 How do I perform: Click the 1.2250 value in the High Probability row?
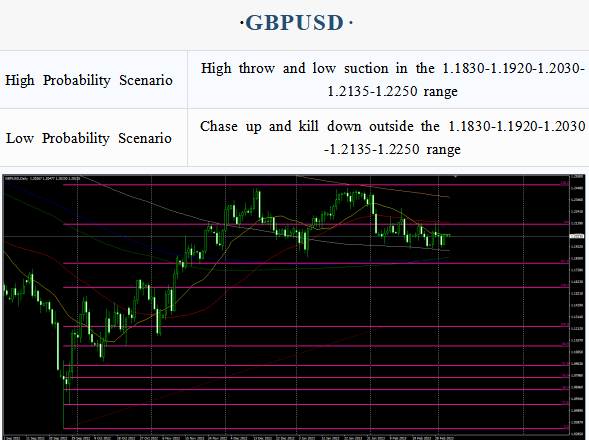click(396, 91)
